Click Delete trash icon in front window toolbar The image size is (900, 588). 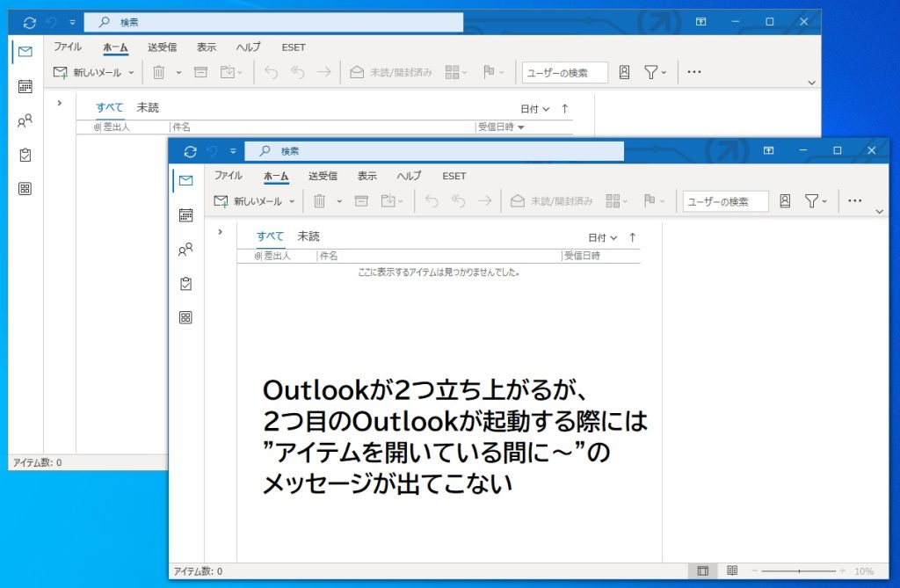(320, 201)
